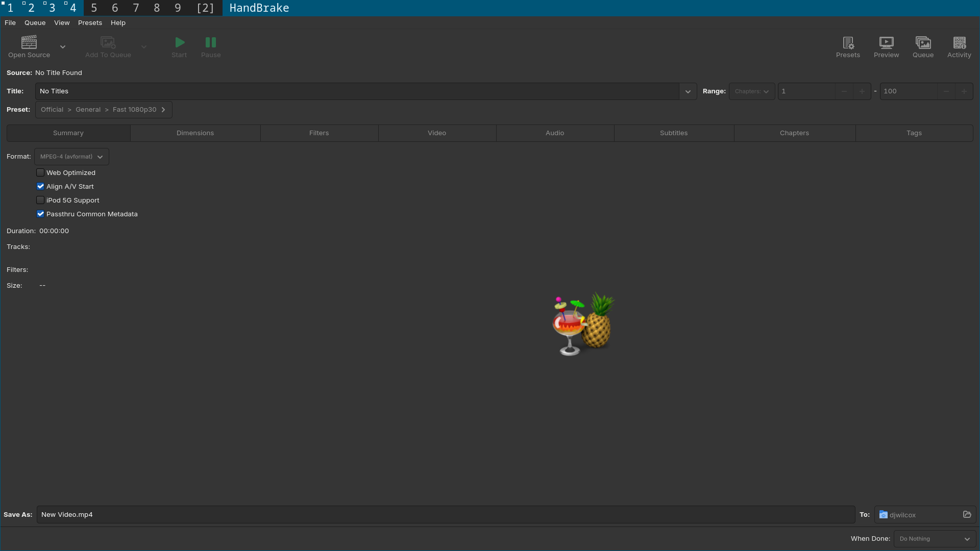Uncheck Align A/V Start
The width and height of the screenshot is (980, 551).
pos(40,186)
